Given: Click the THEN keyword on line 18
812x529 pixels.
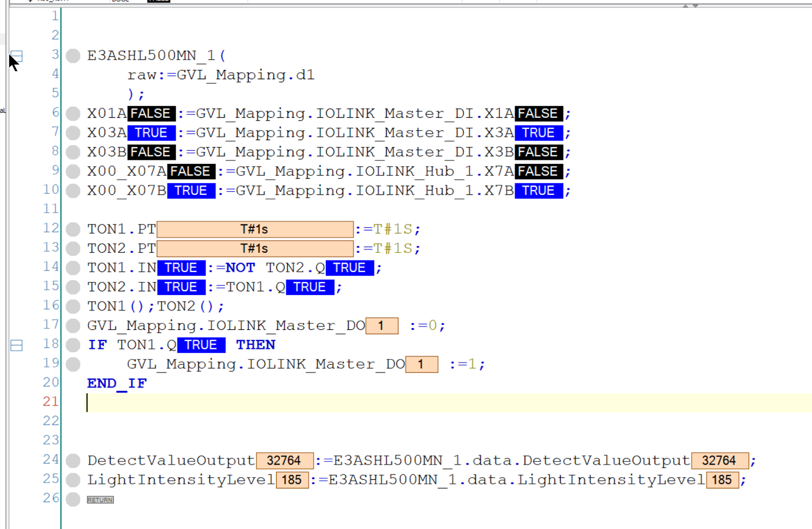Looking at the screenshot, I should pos(256,345).
